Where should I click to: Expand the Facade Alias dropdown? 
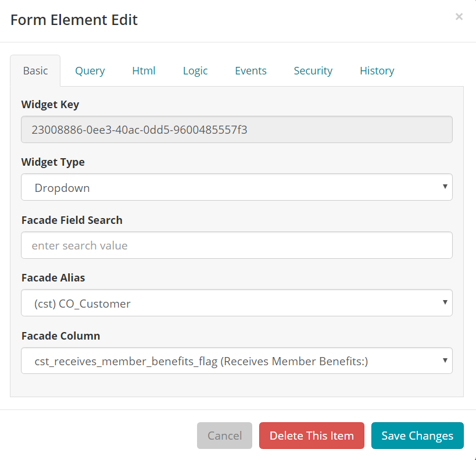click(237, 303)
